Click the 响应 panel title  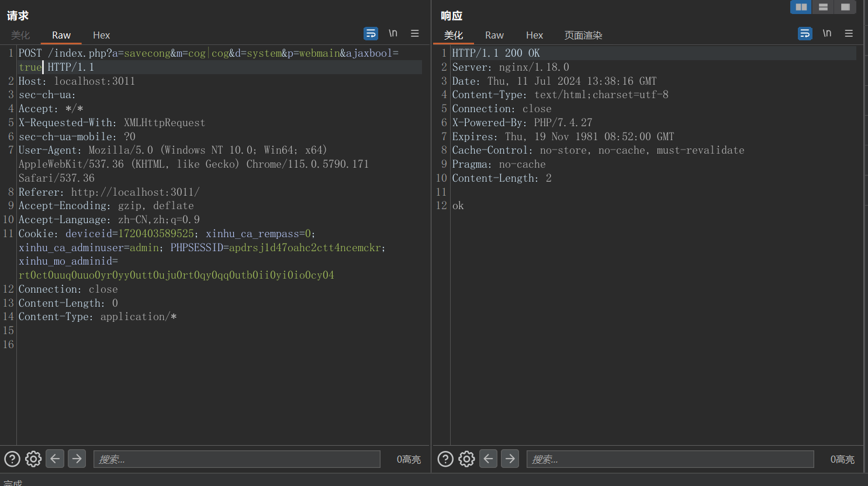pyautogui.click(x=451, y=16)
